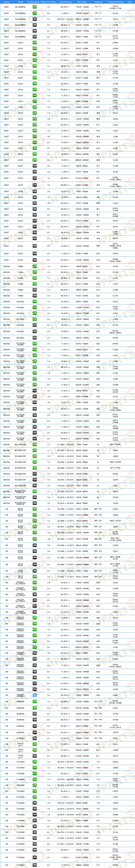The width and height of the screenshot is (135, 868).
Task: Click petrol icon in Octavia Kombi CHHB row
Action: coord(35,385)
